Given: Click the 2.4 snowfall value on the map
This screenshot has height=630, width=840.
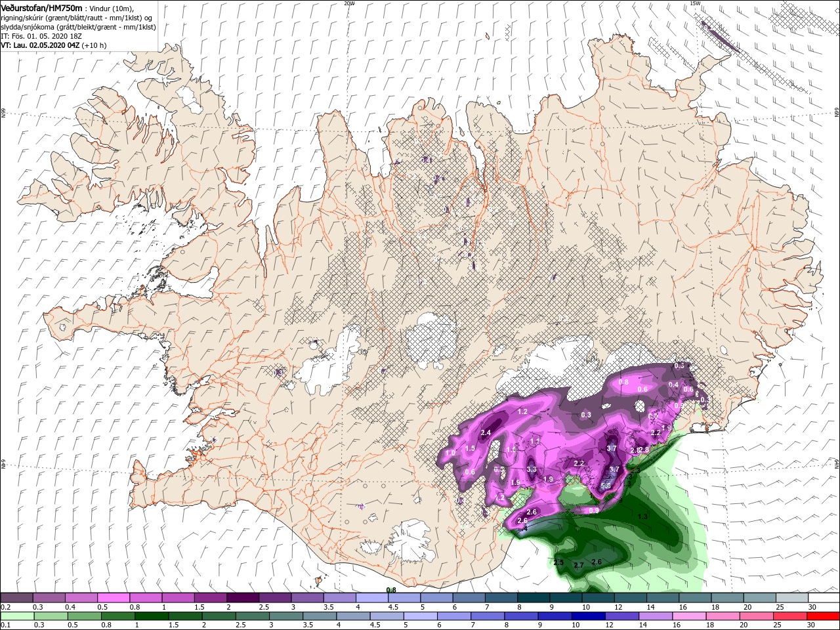Looking at the screenshot, I should 486,432.
